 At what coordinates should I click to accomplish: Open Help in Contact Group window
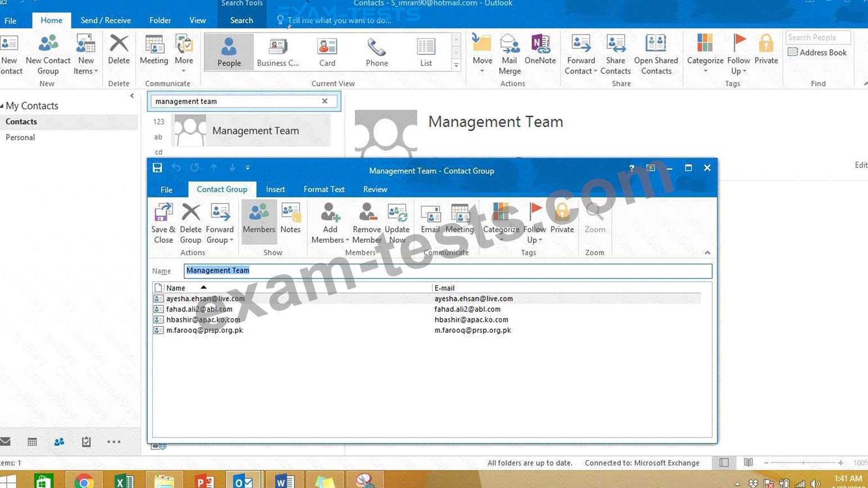click(631, 168)
